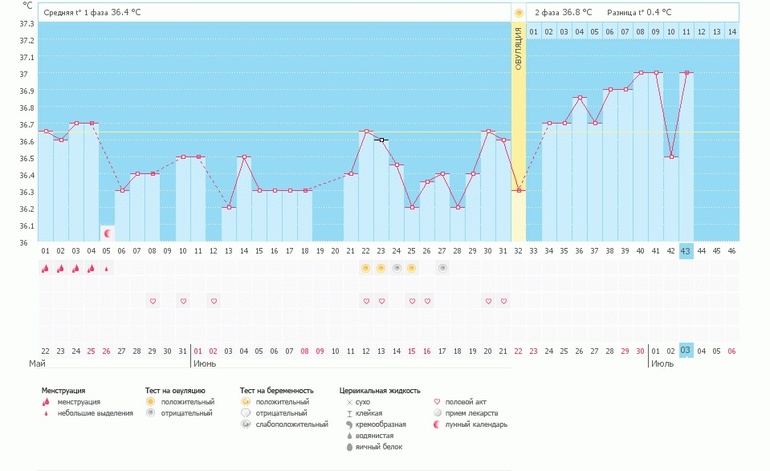Click the temperature point on cycle day 32
The width and height of the screenshot is (770, 471).
click(x=518, y=190)
